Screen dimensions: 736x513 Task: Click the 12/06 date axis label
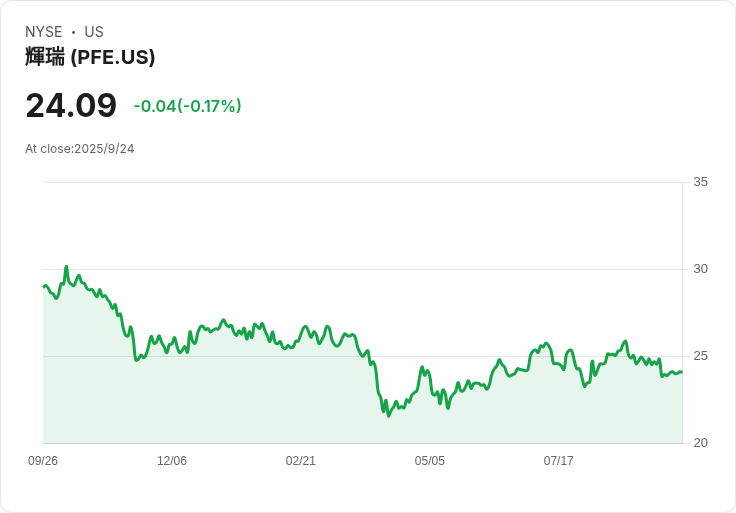[x=172, y=461]
